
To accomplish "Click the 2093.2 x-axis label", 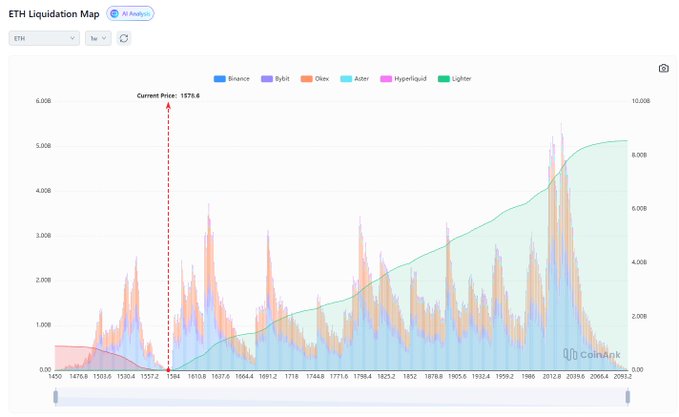I will tap(623, 376).
